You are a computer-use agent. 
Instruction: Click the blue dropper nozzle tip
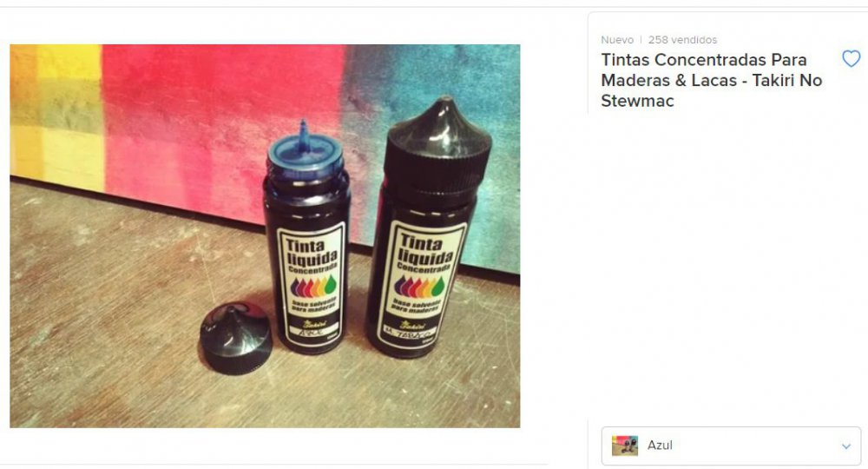[303, 135]
